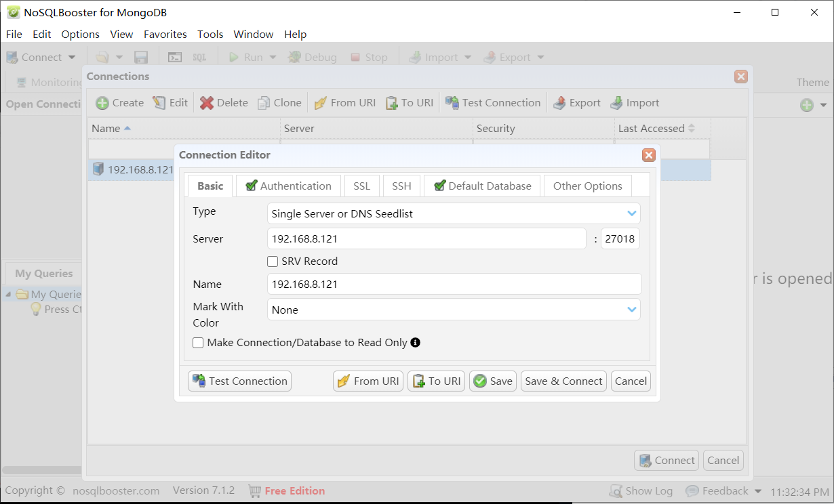The height and width of the screenshot is (504, 834).
Task: Click Edit in the Connections toolbar
Action: 170,103
